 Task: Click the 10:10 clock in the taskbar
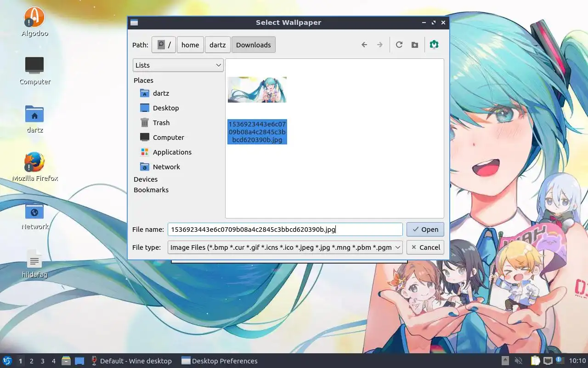click(x=577, y=361)
